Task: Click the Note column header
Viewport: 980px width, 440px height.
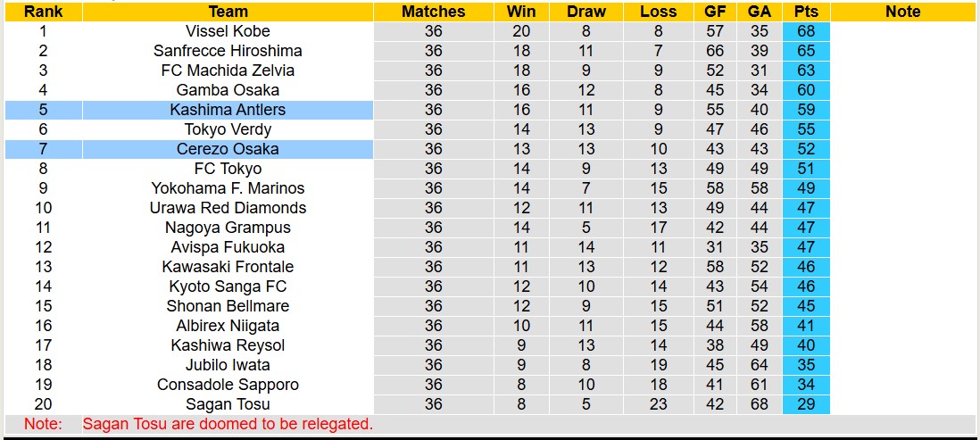Action: coord(902,12)
